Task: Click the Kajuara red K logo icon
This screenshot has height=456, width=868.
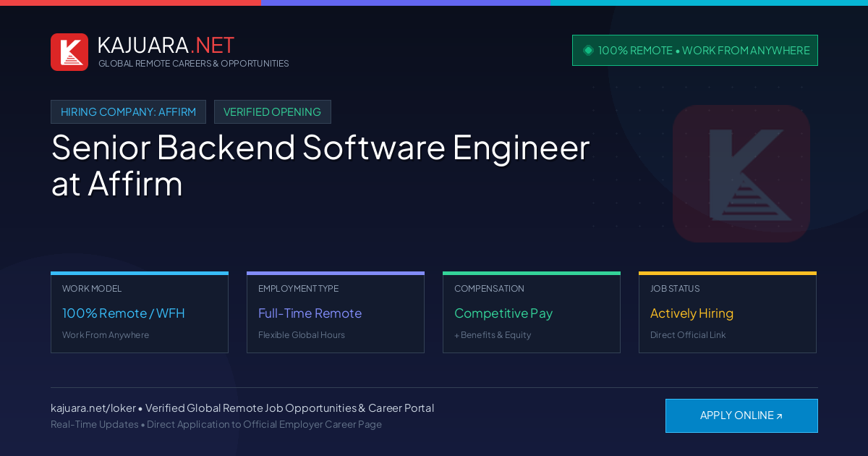Action: (69, 52)
